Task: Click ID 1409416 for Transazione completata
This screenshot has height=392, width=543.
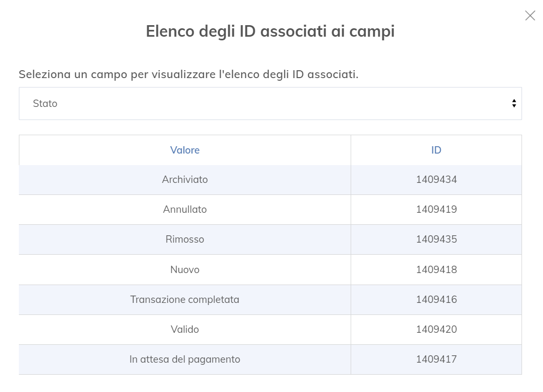Action: 436,299
